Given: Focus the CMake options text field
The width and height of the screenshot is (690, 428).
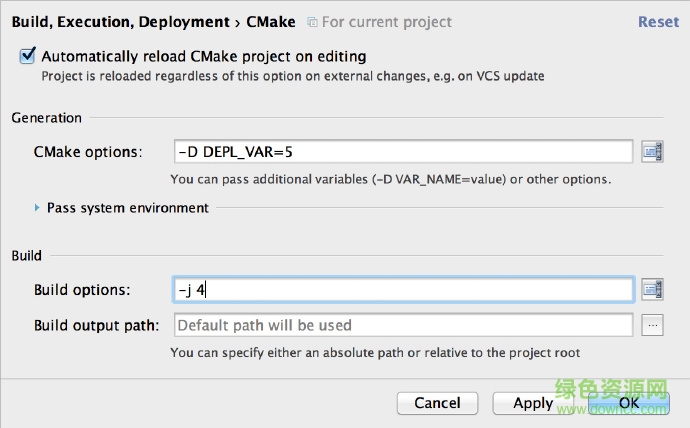Looking at the screenshot, I should click(402, 152).
